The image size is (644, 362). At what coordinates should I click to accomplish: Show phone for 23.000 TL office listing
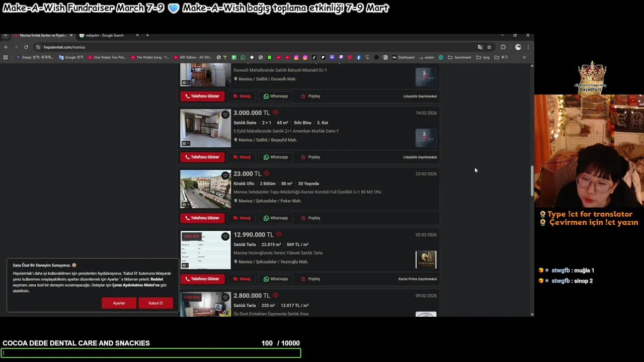click(x=202, y=218)
